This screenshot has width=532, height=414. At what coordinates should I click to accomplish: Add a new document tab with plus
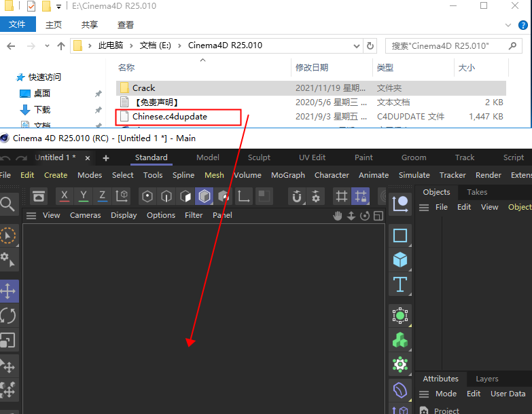point(106,157)
